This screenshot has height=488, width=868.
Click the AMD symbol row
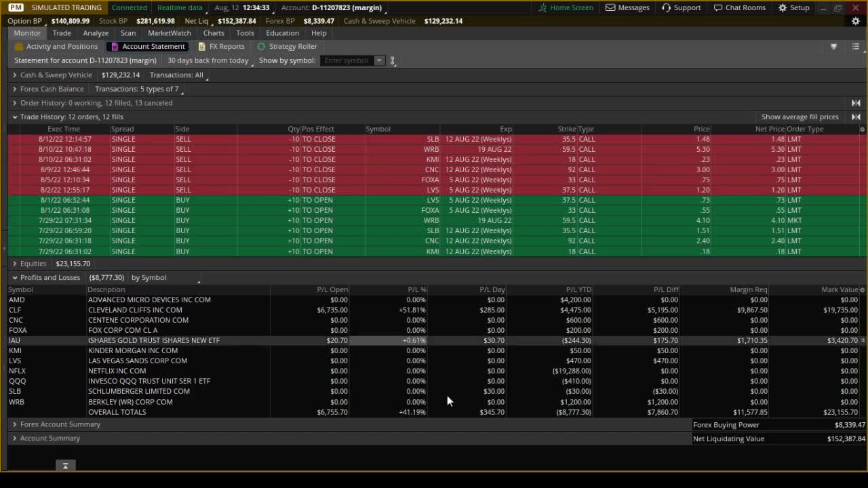click(434, 300)
